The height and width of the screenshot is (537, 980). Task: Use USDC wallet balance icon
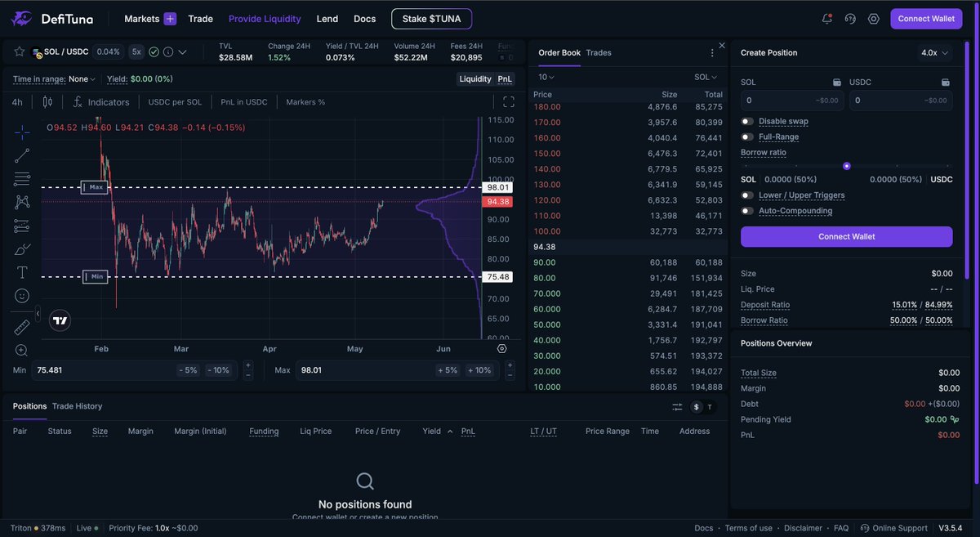946,83
